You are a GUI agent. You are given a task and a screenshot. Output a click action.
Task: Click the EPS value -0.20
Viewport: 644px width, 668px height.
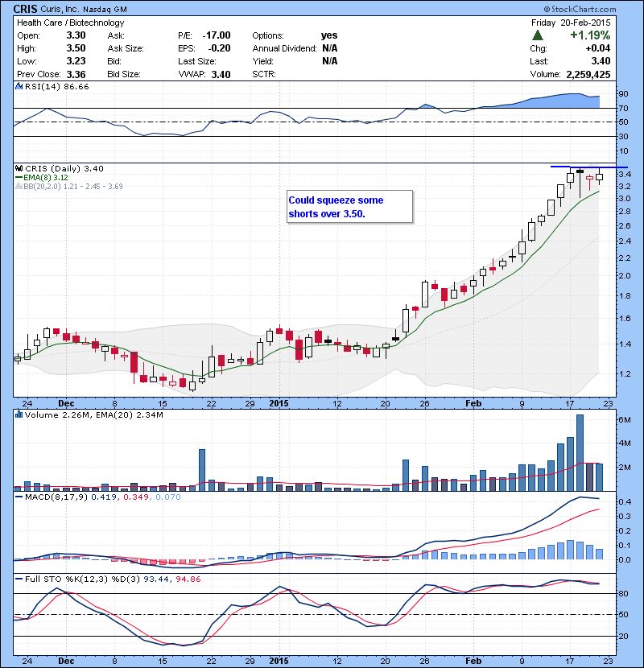click(x=219, y=48)
